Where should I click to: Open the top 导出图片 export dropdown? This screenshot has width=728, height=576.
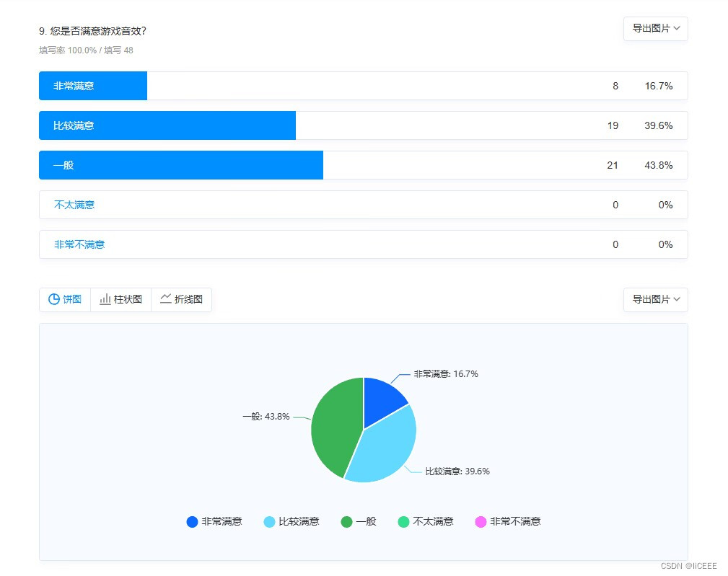click(655, 29)
